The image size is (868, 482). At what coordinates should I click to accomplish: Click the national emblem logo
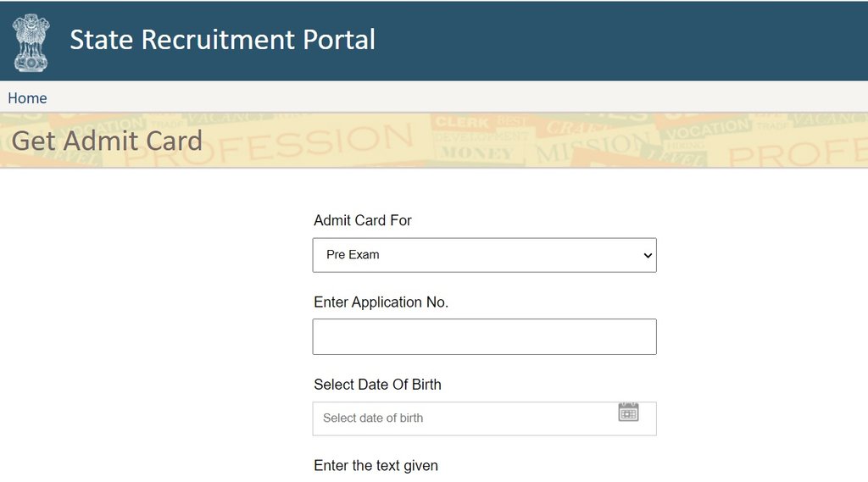pos(31,42)
